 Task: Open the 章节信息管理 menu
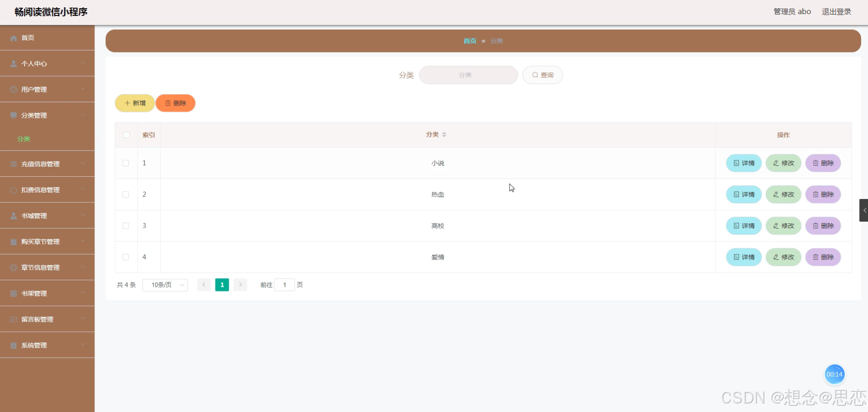point(47,267)
